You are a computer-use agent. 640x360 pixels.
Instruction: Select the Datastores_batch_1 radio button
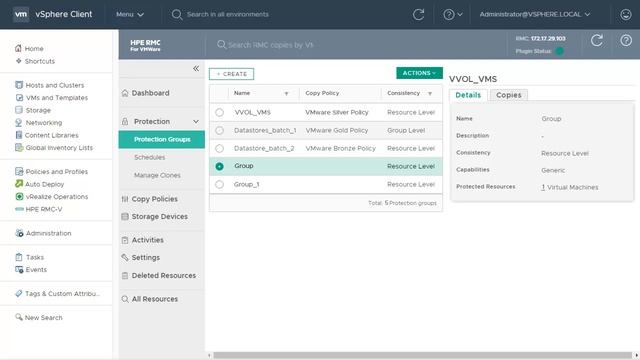(220, 130)
